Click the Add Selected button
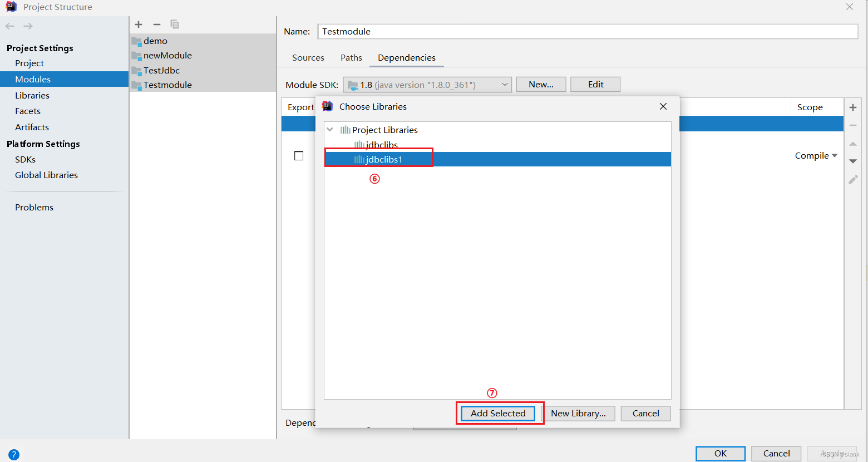 pos(498,414)
